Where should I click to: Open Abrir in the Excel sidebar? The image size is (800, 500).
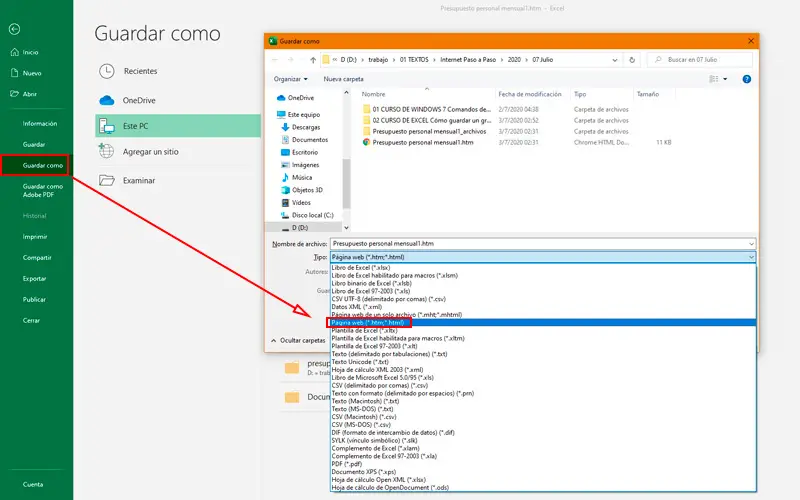point(24,94)
